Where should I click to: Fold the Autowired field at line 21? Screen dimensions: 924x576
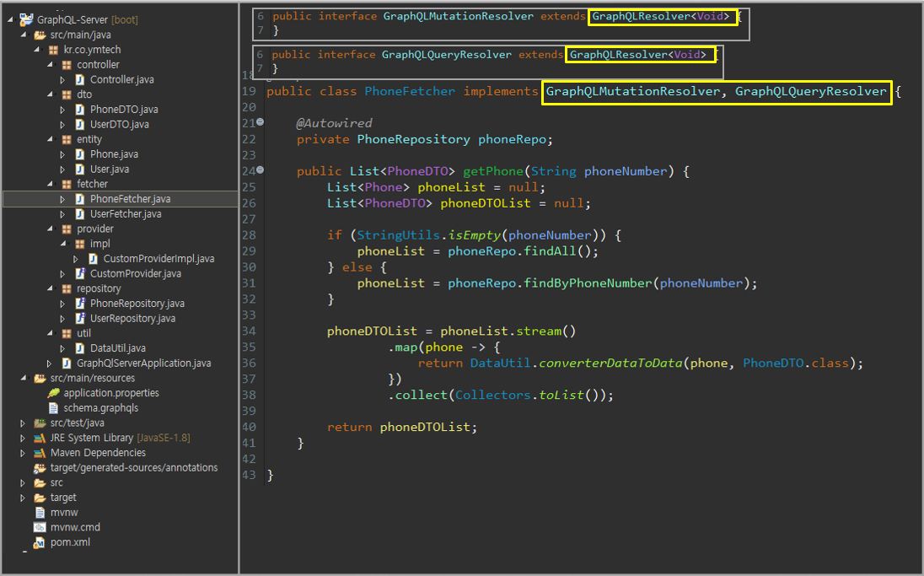pyautogui.click(x=260, y=123)
